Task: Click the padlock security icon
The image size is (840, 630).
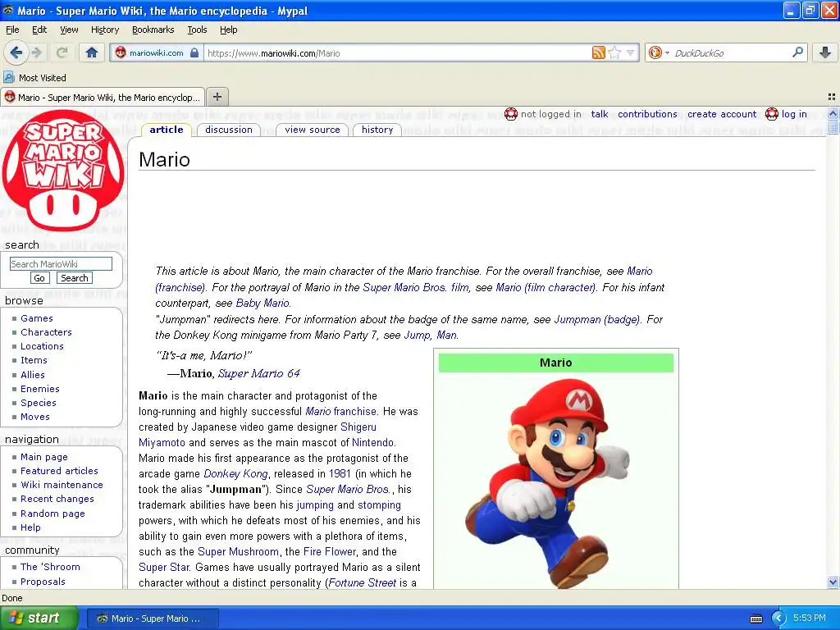Action: click(x=194, y=52)
